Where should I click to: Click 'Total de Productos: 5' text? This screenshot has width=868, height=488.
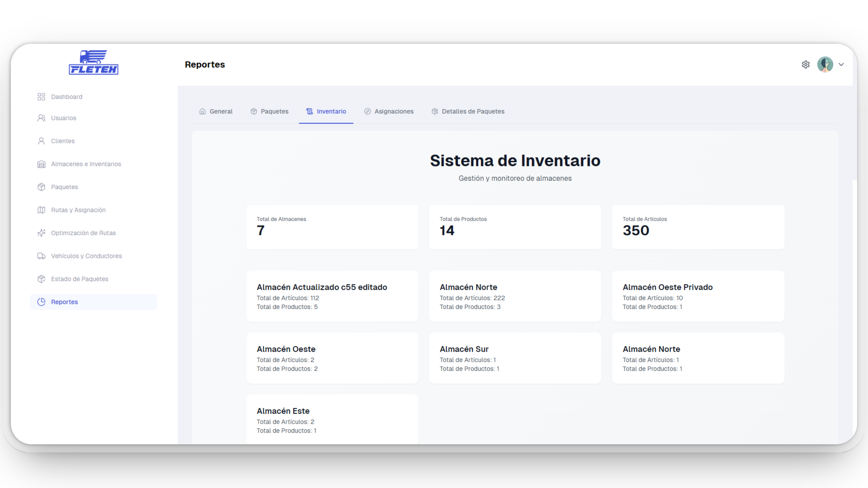coord(287,307)
